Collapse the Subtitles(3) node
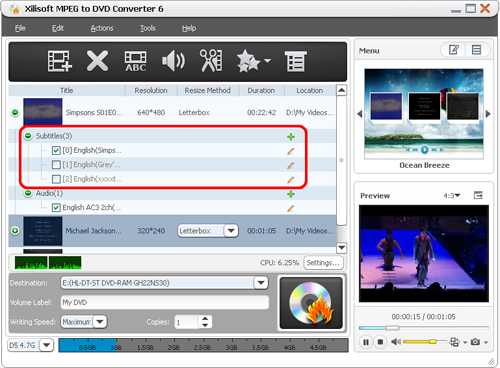Viewport: 500px width, 368px height. click(28, 136)
